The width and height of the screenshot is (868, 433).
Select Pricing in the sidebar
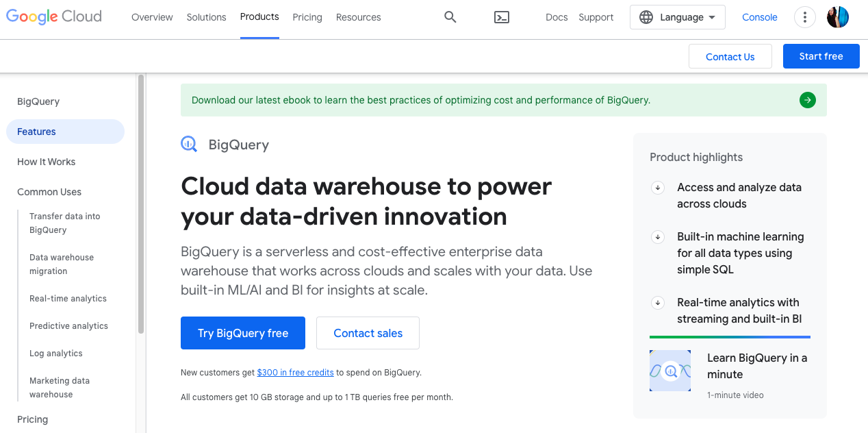(32, 419)
